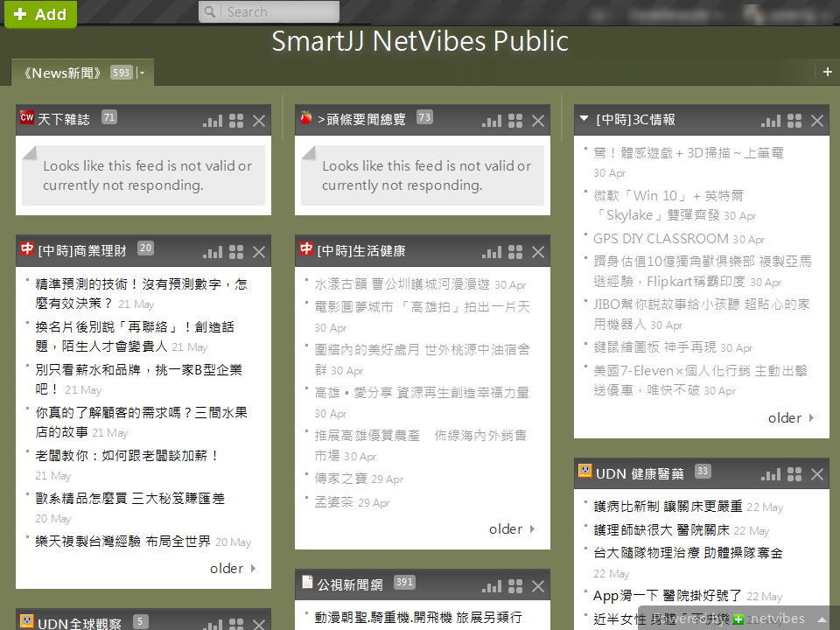Open the grid view icon on 公視新聞網 widget

[x=515, y=586]
